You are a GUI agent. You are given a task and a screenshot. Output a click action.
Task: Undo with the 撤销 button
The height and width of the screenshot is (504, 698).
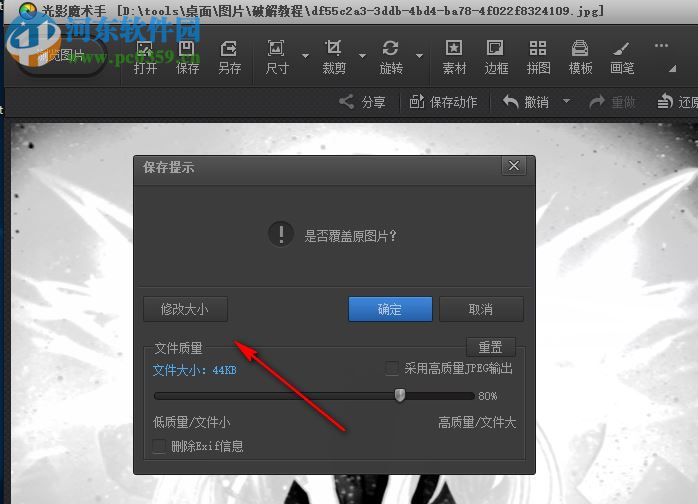click(x=525, y=102)
